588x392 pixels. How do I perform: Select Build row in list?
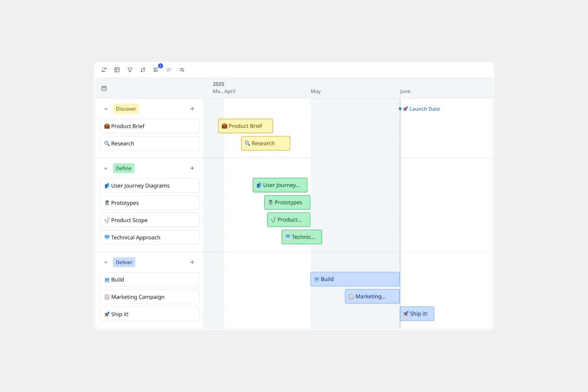tap(150, 280)
